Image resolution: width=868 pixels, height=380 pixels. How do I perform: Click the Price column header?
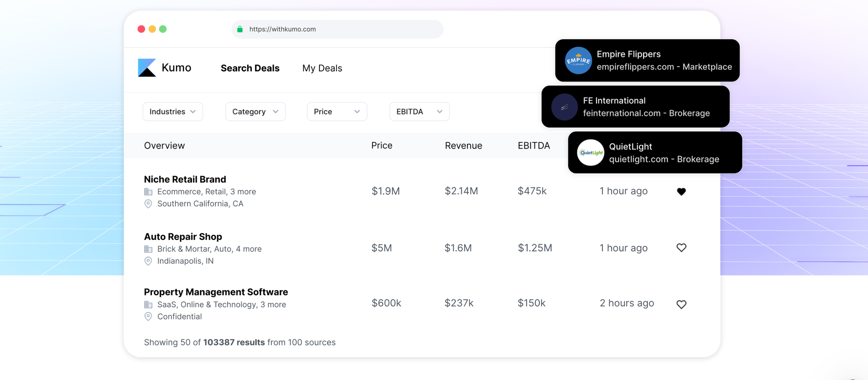pyautogui.click(x=382, y=145)
